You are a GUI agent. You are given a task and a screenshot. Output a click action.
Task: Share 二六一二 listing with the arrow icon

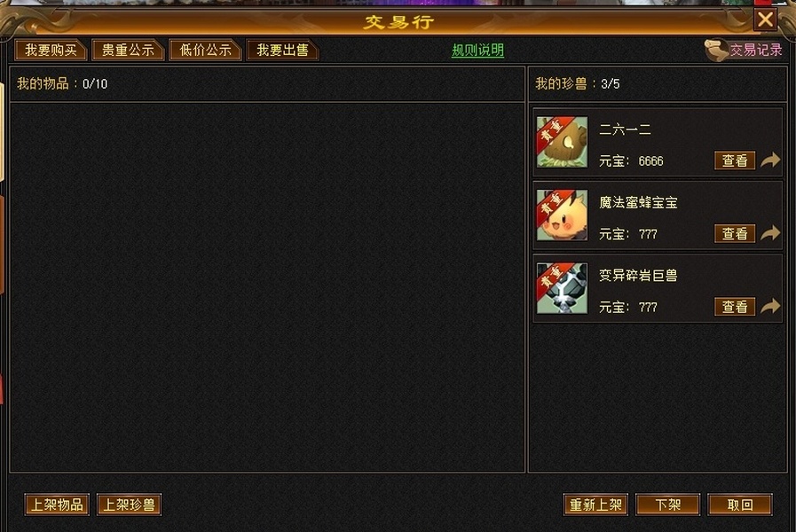pos(770,160)
